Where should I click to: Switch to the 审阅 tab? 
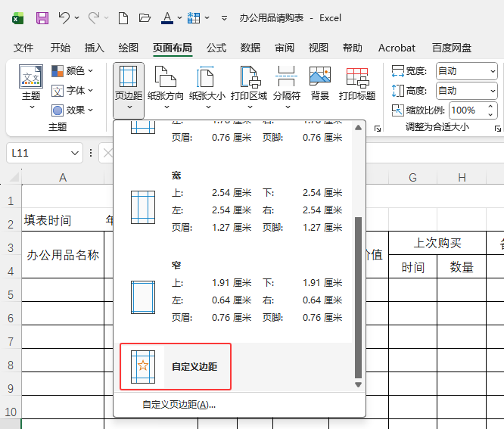[x=285, y=48]
